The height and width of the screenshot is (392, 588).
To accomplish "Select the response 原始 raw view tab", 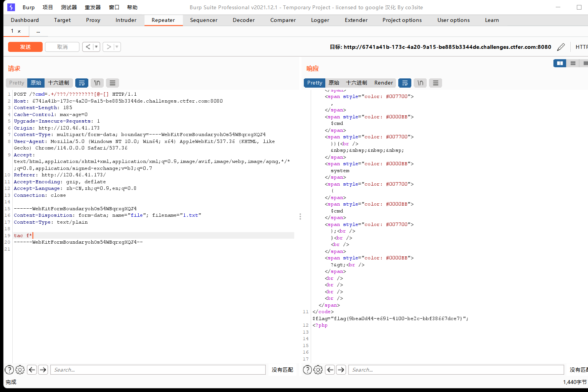I will point(334,83).
